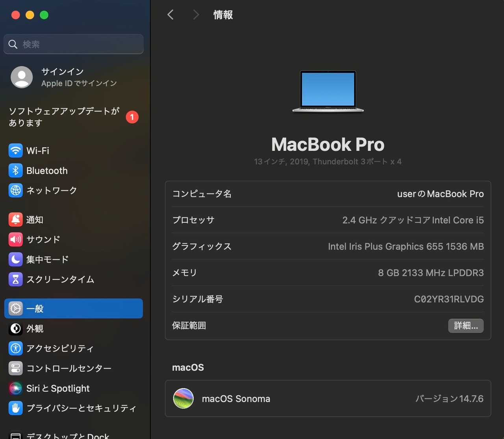
Task: Close the settings window with red button
Action: (x=16, y=15)
